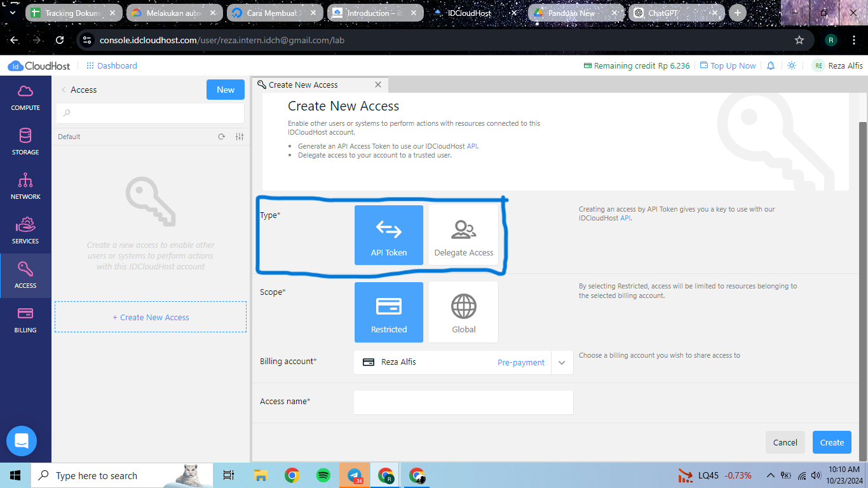Open Telegram from the taskbar
This screenshot has height=488, width=868.
(x=355, y=475)
